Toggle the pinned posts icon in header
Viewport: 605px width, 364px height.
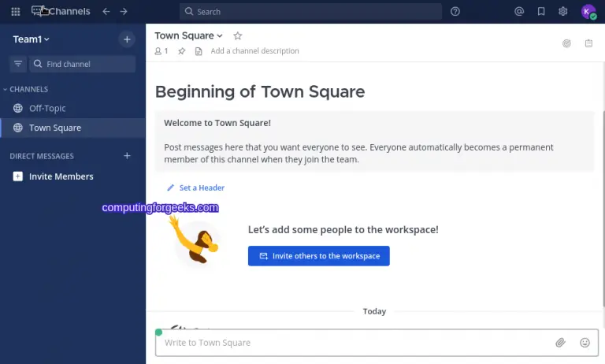(x=181, y=51)
